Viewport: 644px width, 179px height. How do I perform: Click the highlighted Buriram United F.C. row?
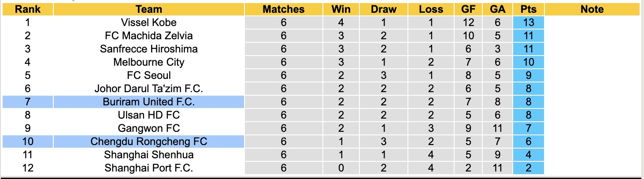148,102
